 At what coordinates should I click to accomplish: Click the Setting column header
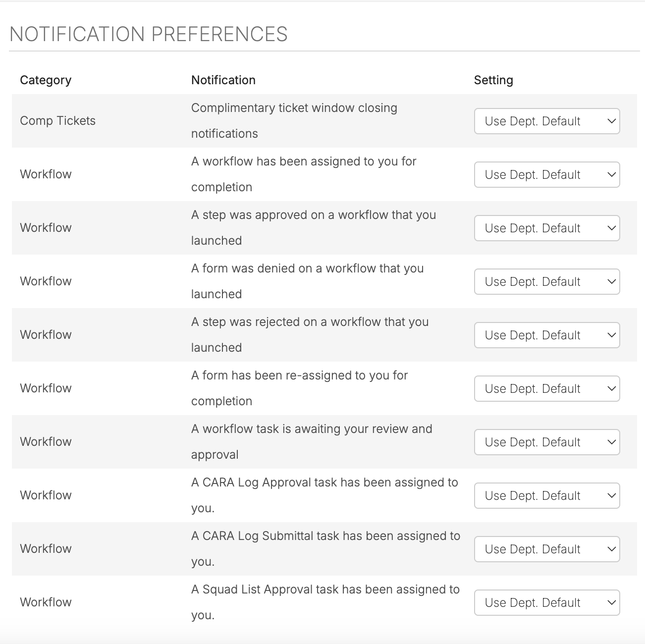pos(493,80)
